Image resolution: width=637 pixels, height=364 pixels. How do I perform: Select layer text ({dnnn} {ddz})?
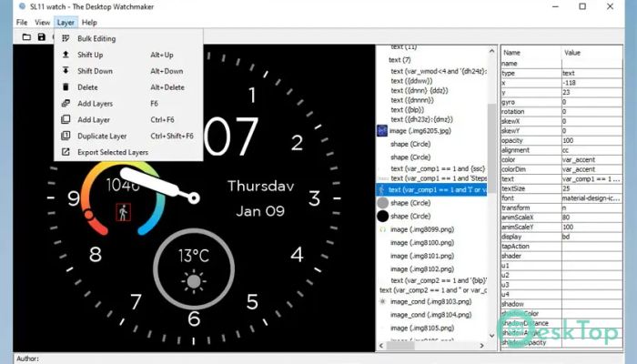pyautogui.click(x=420, y=90)
